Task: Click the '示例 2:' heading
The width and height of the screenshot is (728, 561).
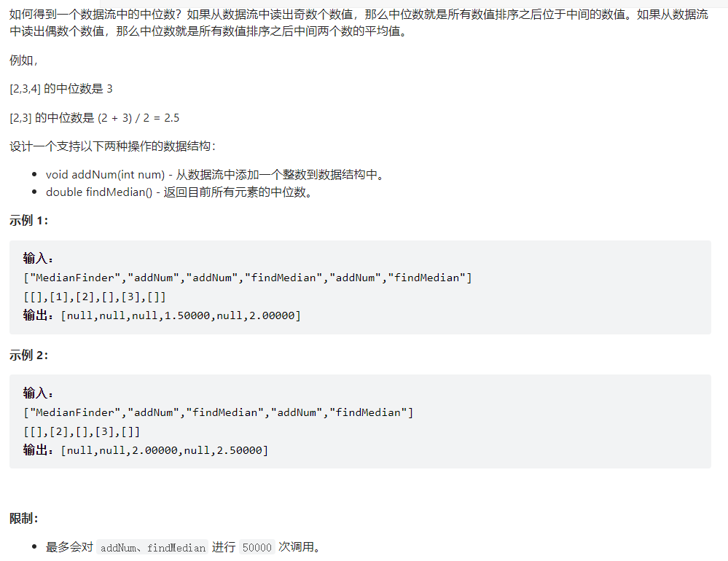Action: [29, 355]
